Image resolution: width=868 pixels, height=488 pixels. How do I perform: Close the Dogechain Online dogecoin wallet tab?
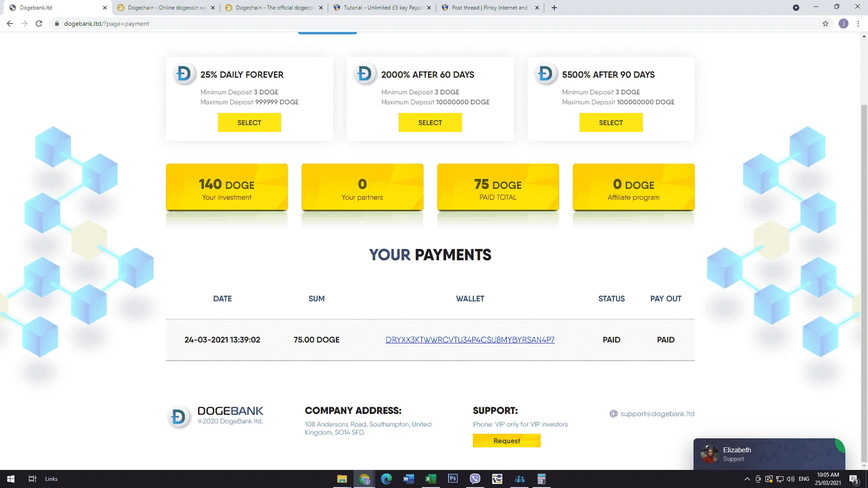tap(213, 8)
